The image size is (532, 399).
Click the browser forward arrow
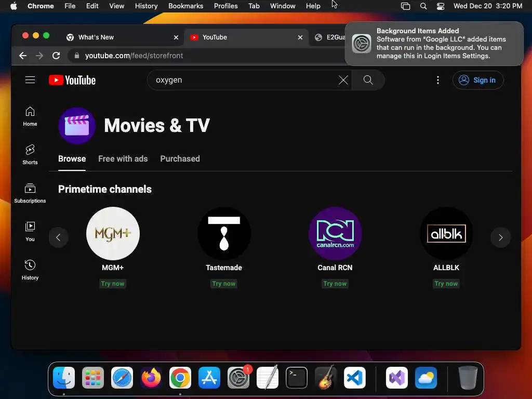point(39,56)
